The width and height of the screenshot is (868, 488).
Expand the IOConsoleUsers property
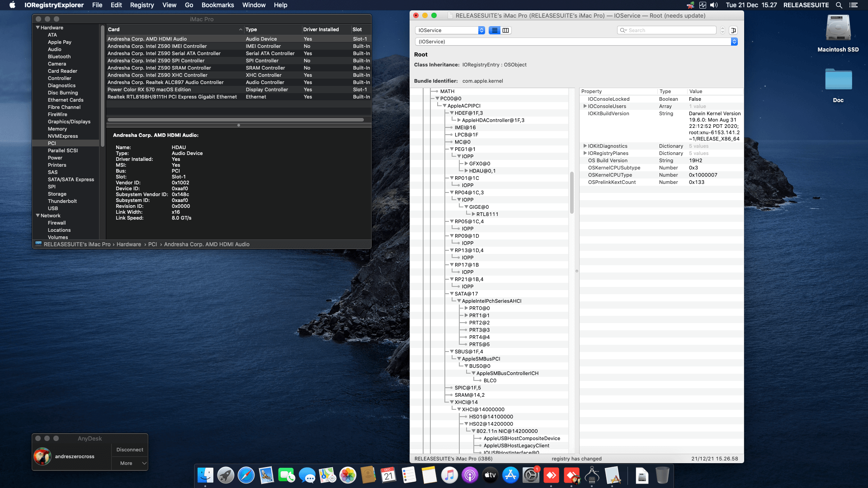point(585,106)
